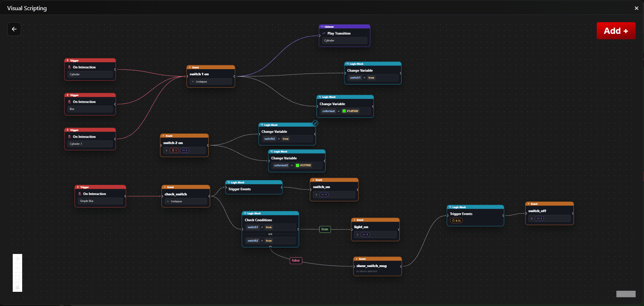The height and width of the screenshot is (306, 644).
Task: Click the Play Transition arrows icon
Action: (324, 33)
